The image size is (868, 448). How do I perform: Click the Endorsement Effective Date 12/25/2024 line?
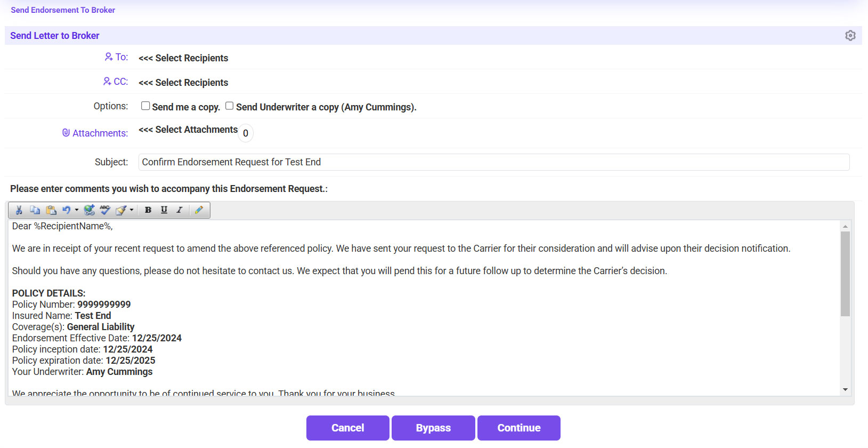click(97, 338)
